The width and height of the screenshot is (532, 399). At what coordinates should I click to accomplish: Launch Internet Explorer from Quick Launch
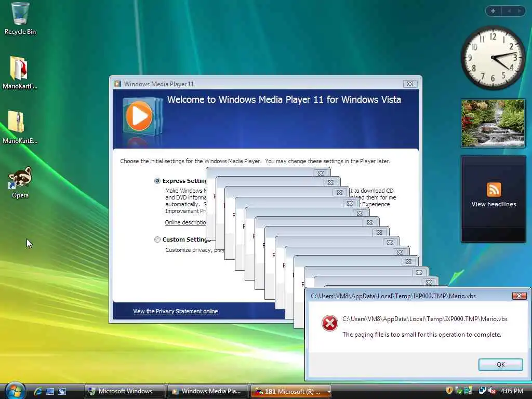tap(37, 391)
